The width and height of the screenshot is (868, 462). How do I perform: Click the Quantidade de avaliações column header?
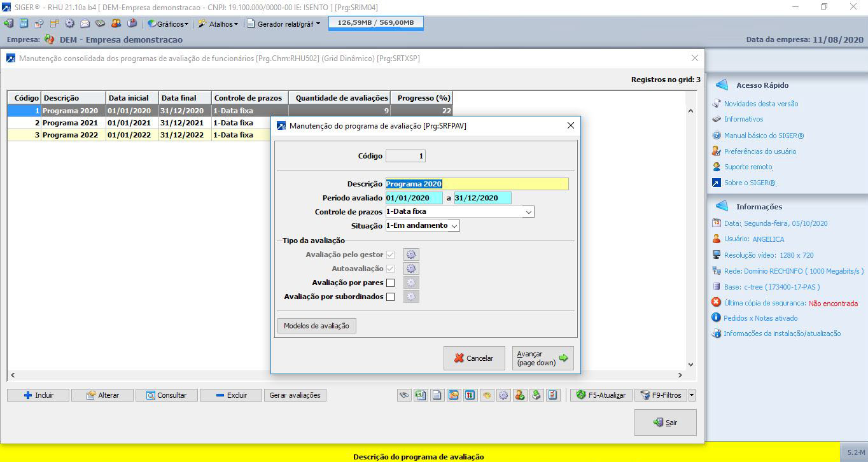[339, 98]
